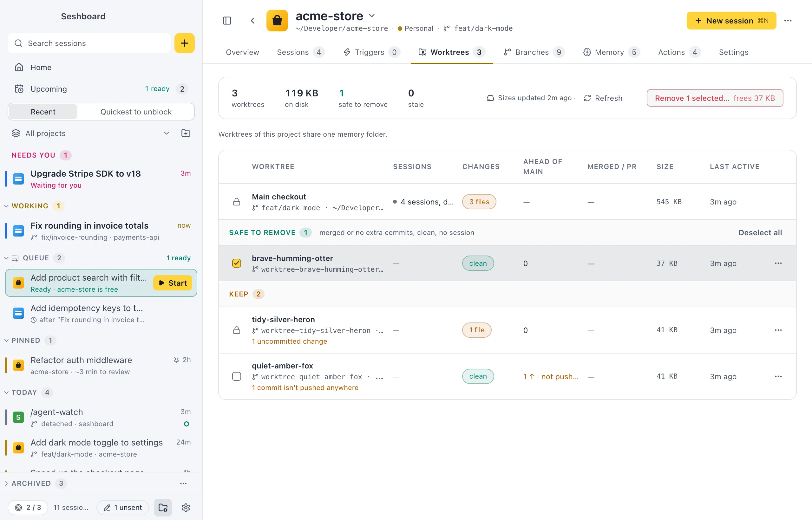Switch to the Recent sort option

(x=43, y=112)
